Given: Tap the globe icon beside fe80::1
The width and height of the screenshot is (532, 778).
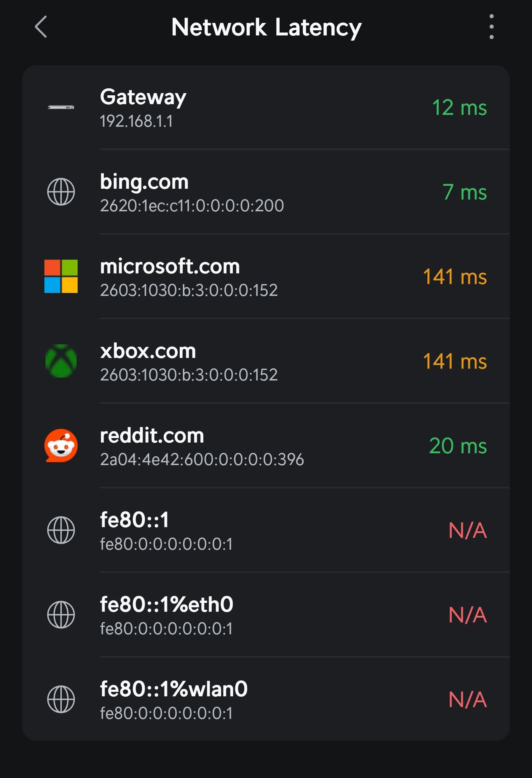Looking at the screenshot, I should click(x=61, y=530).
